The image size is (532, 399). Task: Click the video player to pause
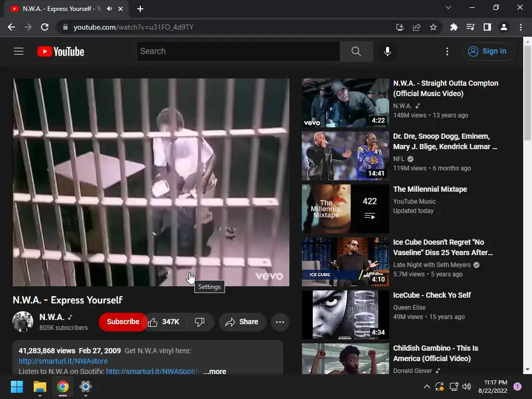(151, 182)
